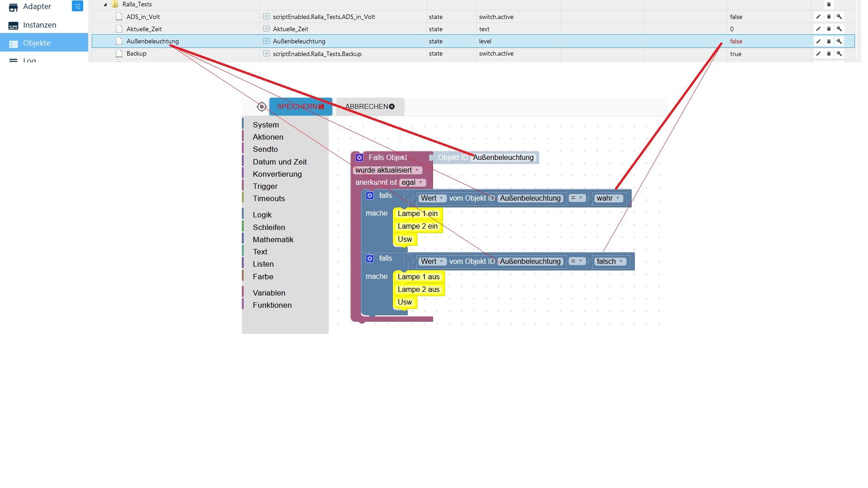Image resolution: width=868 pixels, height=488 pixels.
Task: Open the 'falsch' boolean value dropdown
Action: tap(609, 262)
